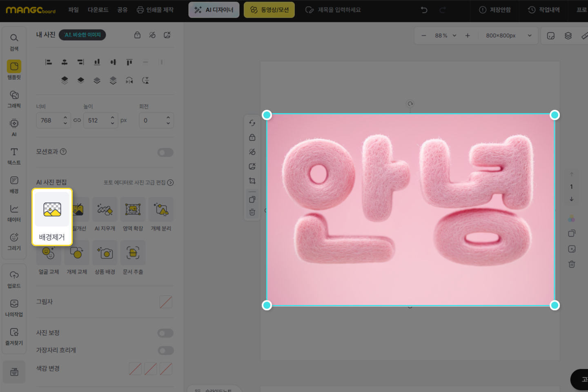Image resolution: width=588 pixels, height=392 pixels.
Task: Click the crop icon beside canvas
Action: 252,180
